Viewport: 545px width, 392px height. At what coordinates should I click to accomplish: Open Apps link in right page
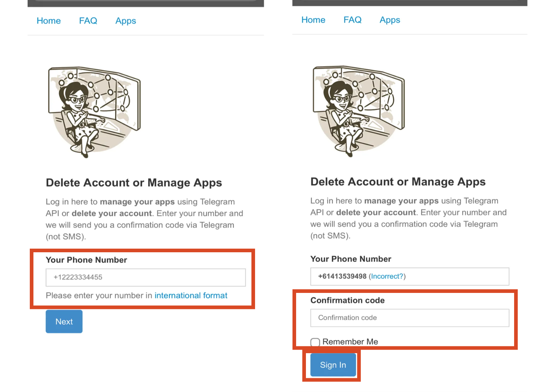pos(390,20)
